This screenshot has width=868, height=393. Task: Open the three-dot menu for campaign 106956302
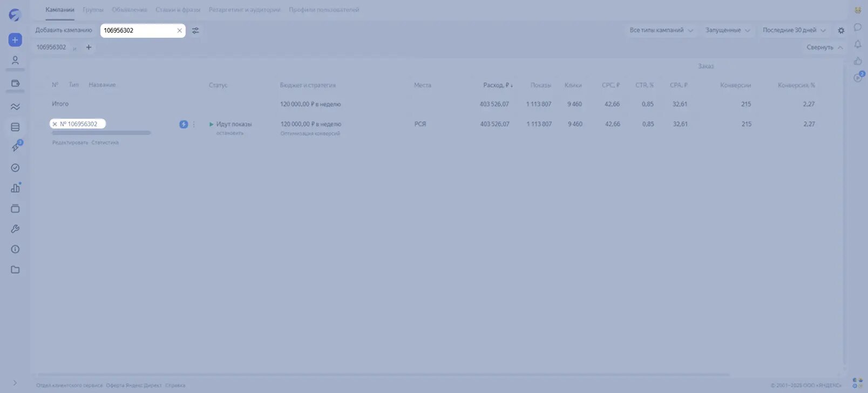point(194,124)
